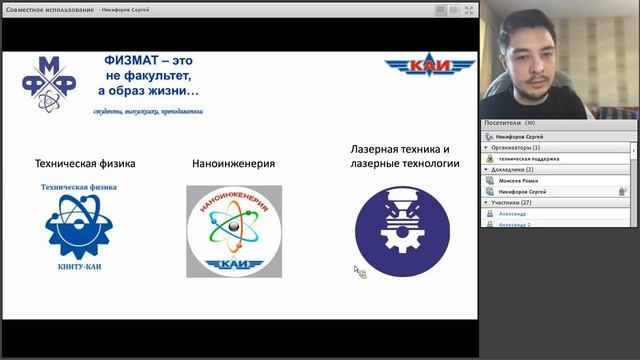Click the ФМФ faculty logo on slide
Screen dimensions: 640x360
point(49,84)
